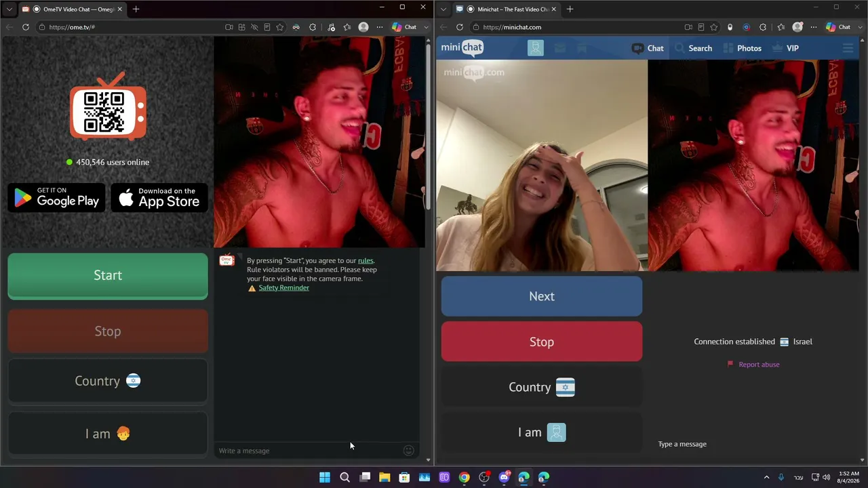Open Settings and more in Minichat browser window
The width and height of the screenshot is (868, 488).
point(814,27)
